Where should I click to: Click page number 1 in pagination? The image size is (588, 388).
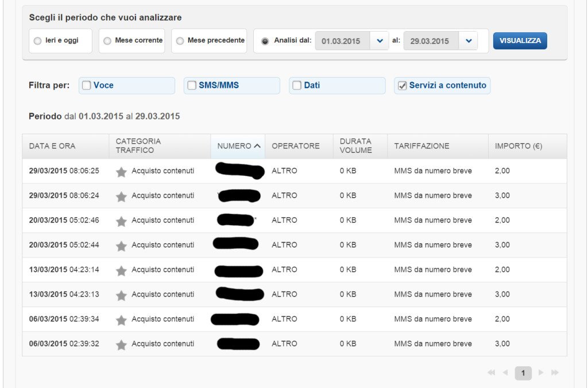[523, 373]
